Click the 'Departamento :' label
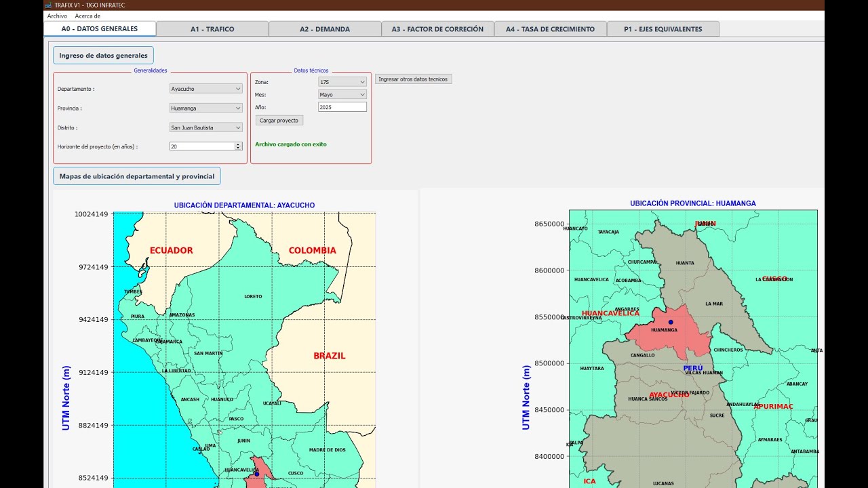 point(76,89)
